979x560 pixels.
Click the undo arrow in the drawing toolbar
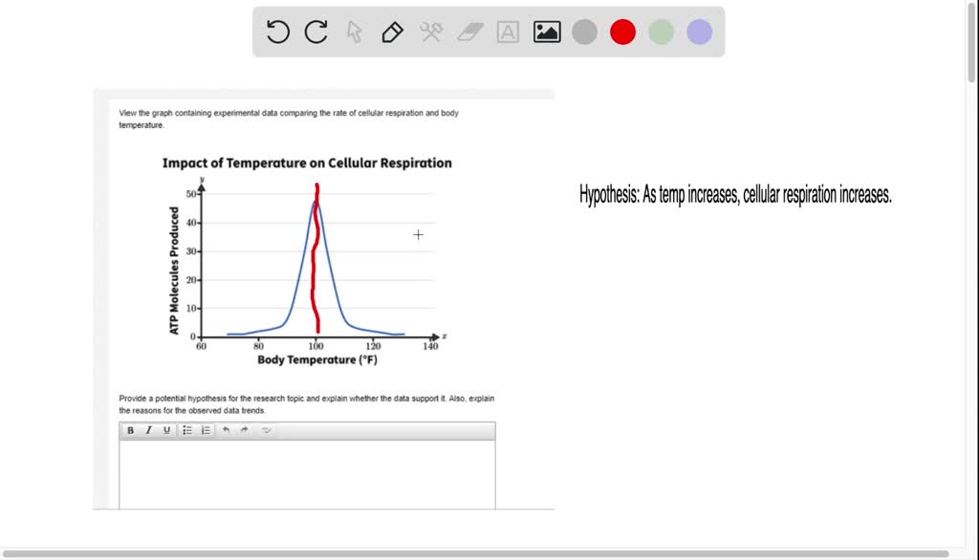click(276, 32)
